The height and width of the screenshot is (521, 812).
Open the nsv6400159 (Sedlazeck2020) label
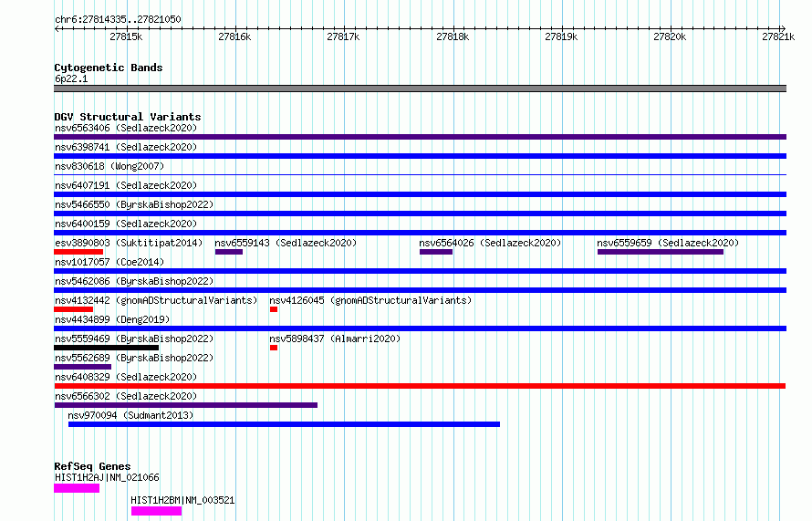coord(126,224)
